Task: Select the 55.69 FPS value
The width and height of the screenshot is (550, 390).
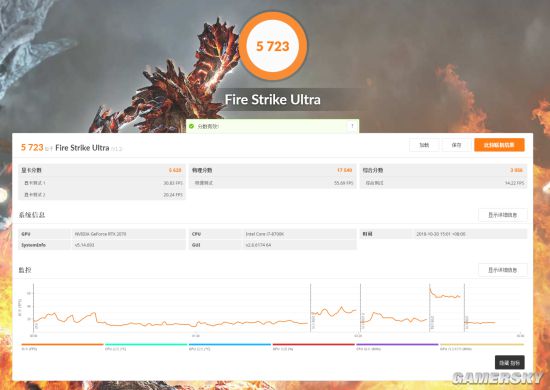Action: point(344,183)
